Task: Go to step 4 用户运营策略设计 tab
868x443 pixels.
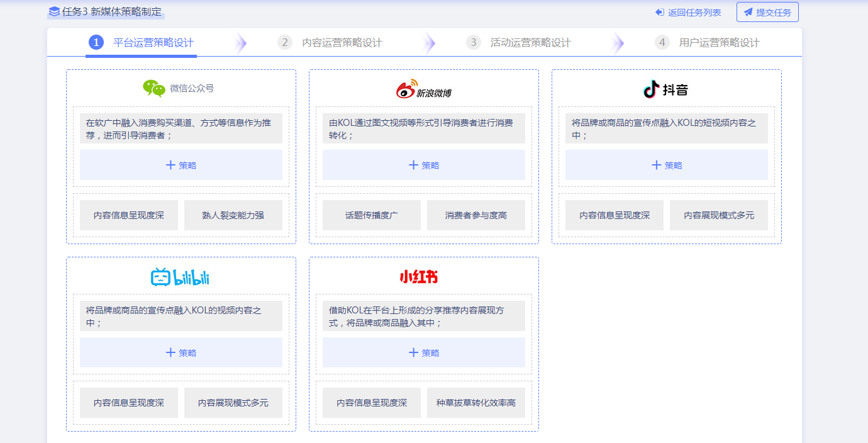Action: (708, 43)
